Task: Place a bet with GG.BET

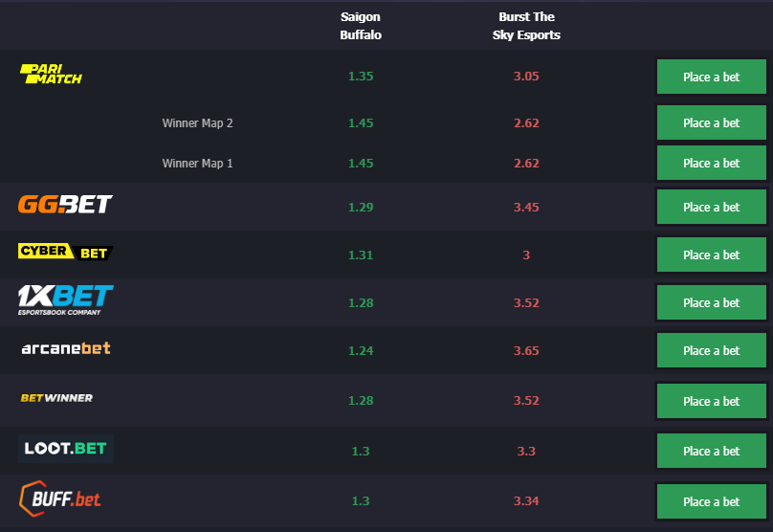Action: pyautogui.click(x=712, y=207)
